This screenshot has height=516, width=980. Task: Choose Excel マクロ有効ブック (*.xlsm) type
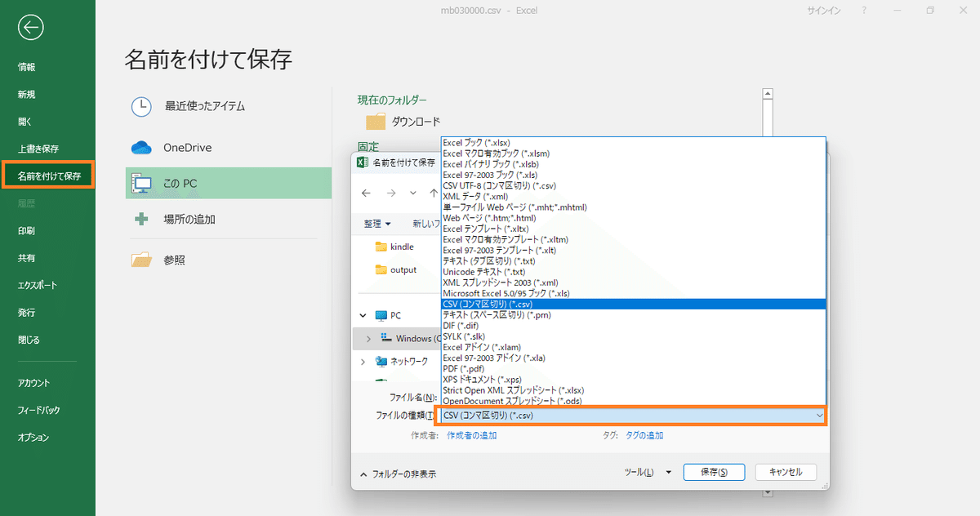[633, 153]
